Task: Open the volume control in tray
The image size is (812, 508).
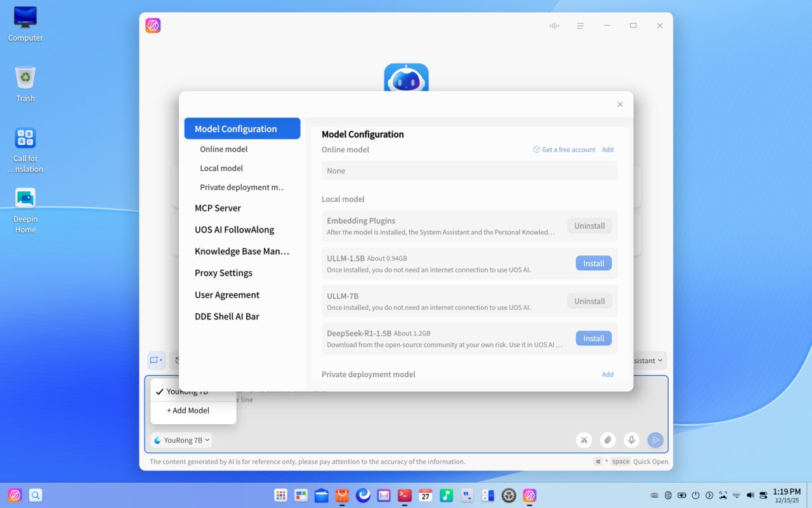Action: (750, 495)
